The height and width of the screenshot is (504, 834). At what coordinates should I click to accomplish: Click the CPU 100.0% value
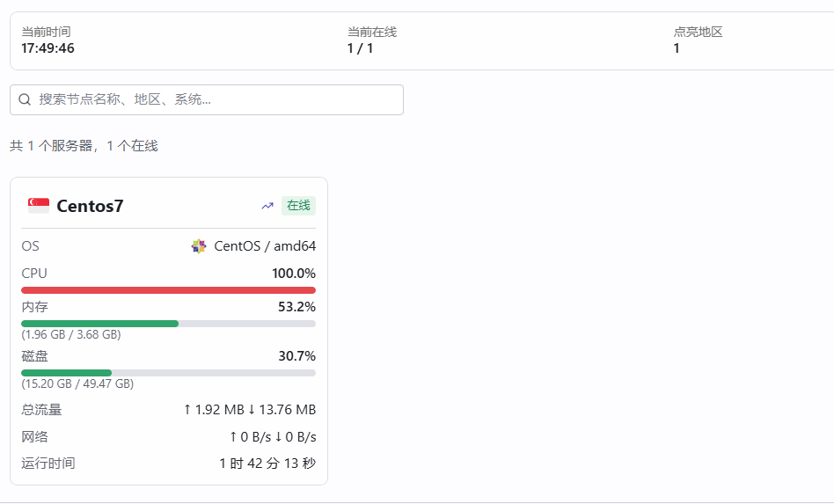coord(293,274)
